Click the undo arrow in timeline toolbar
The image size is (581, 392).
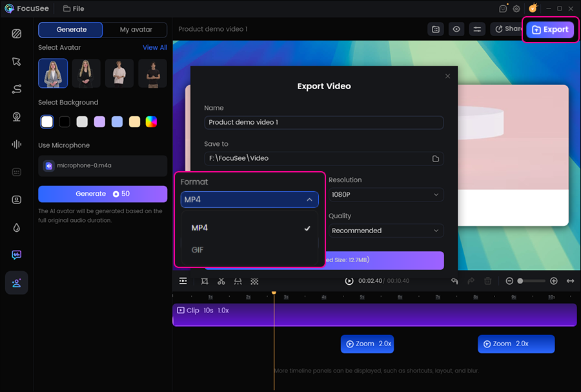pyautogui.click(x=454, y=281)
